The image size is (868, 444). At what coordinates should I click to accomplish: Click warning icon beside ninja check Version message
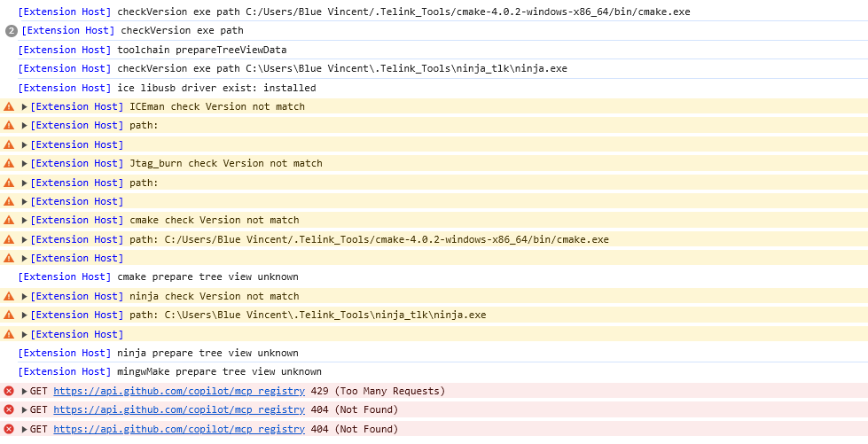coord(9,296)
